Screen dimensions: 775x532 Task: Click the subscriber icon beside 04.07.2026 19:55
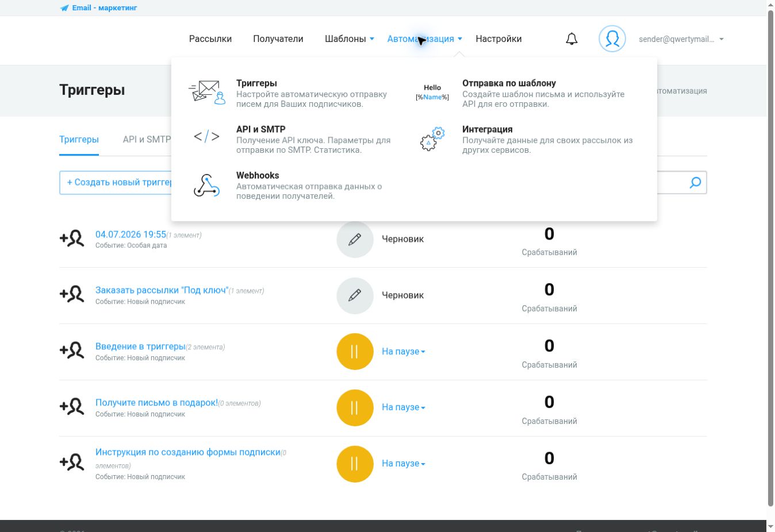(x=72, y=238)
